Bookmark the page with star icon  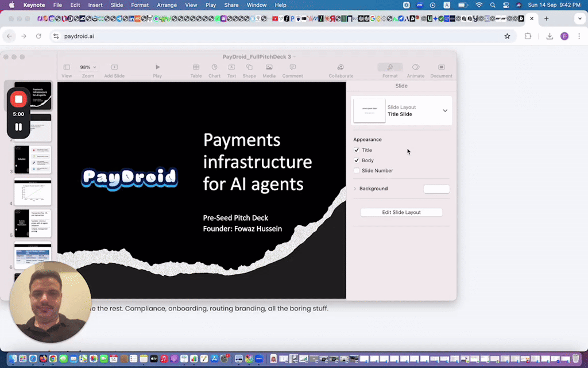507,36
